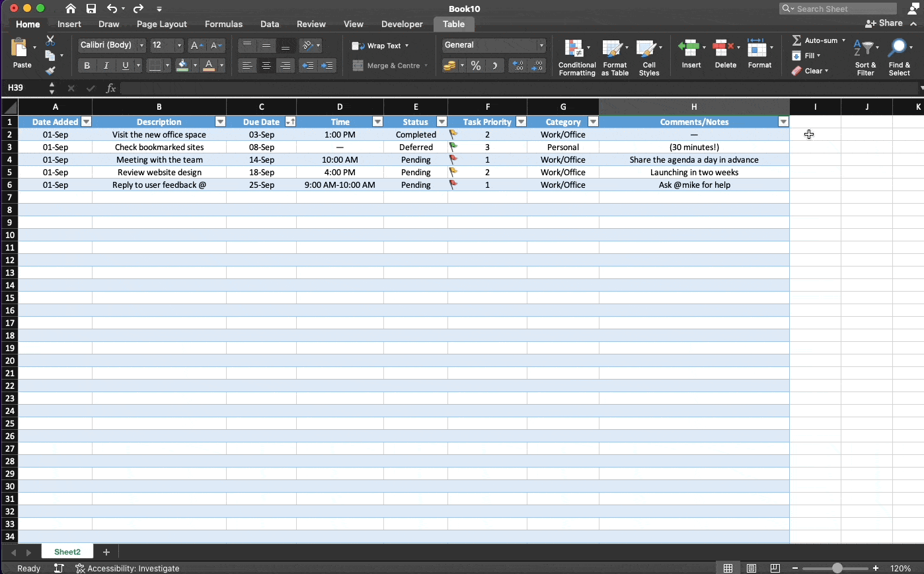The image size is (924, 574).
Task: Enable Wrap Text
Action: click(381, 46)
